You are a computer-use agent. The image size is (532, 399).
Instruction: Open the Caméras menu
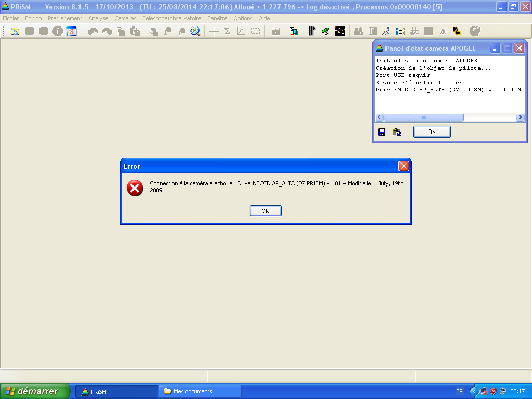pos(125,18)
